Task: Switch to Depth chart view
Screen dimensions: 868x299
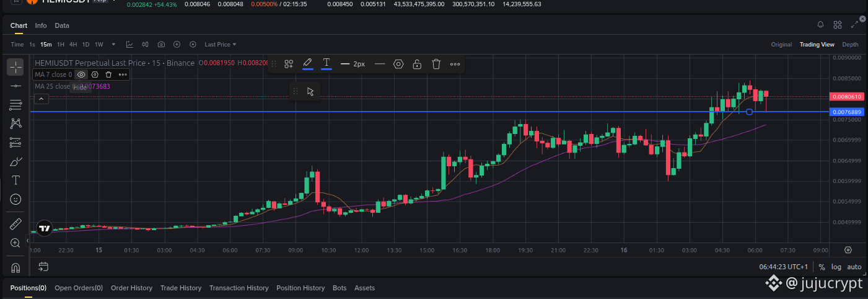Action: (x=850, y=45)
